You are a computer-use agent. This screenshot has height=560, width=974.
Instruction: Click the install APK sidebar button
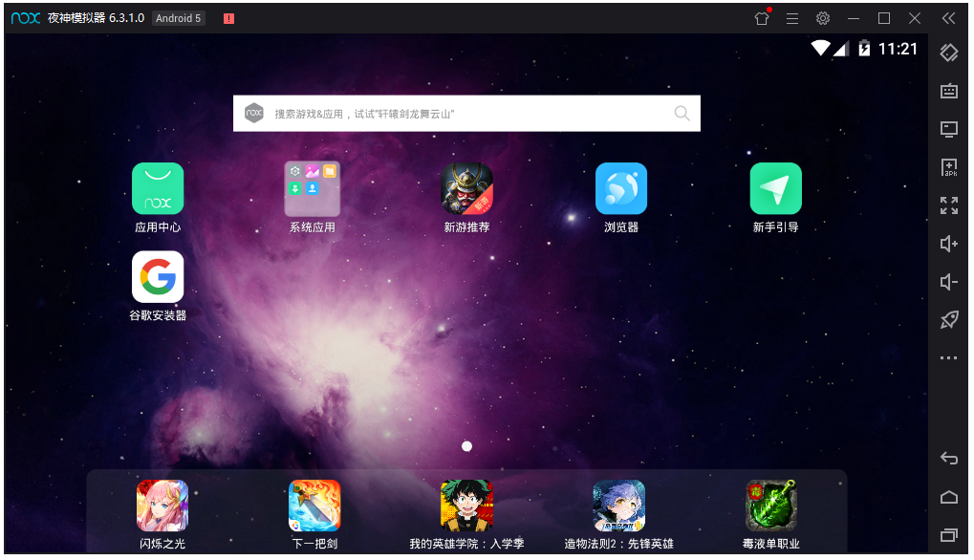tap(948, 167)
